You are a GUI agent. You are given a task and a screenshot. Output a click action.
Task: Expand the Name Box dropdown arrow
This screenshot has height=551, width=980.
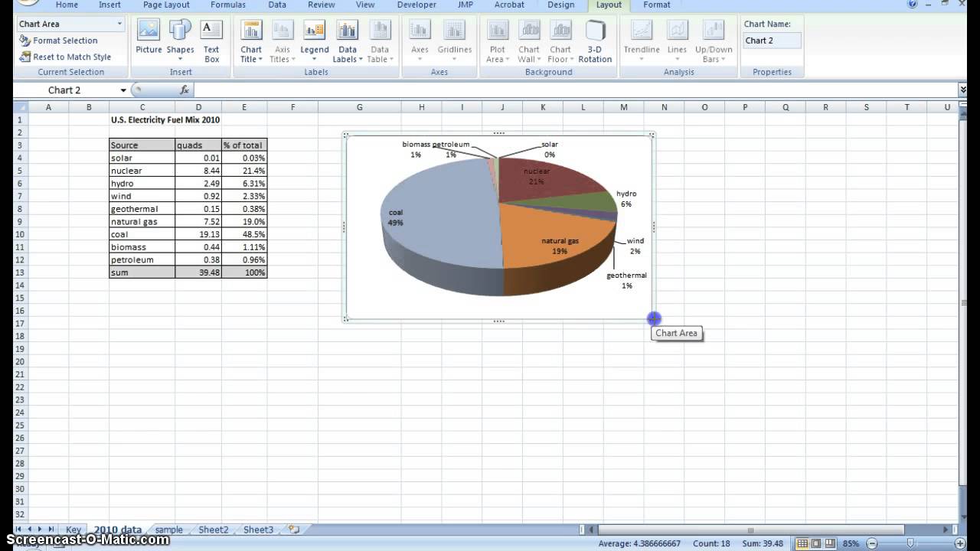coord(123,90)
